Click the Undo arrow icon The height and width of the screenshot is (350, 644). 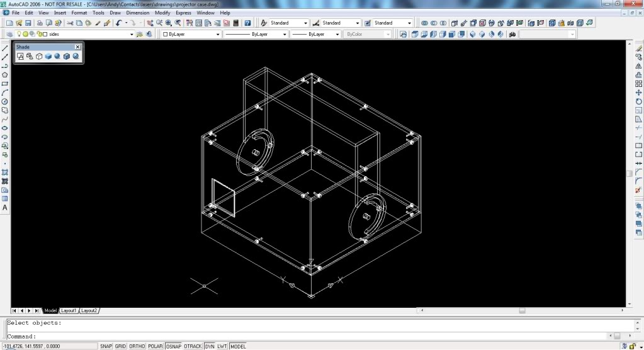[118, 23]
